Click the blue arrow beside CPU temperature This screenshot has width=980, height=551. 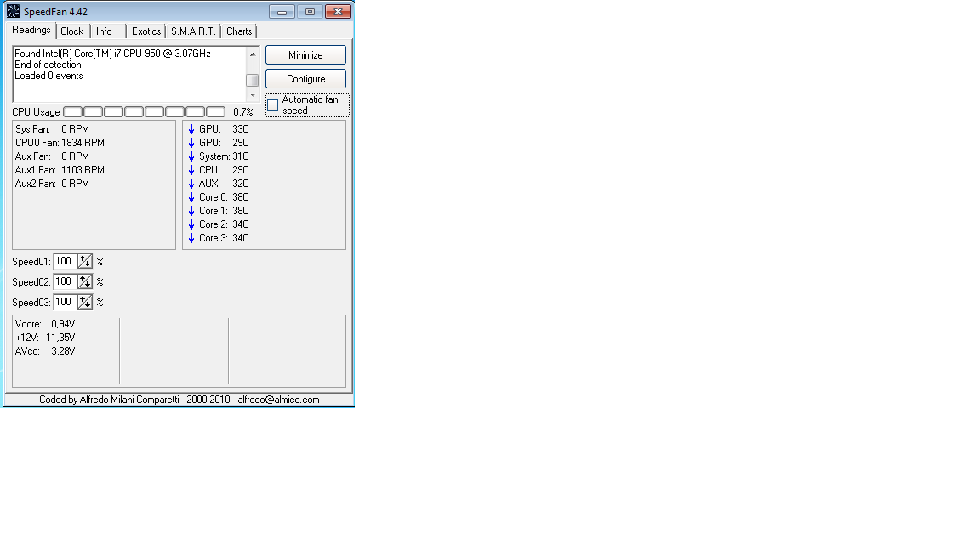[x=191, y=170]
